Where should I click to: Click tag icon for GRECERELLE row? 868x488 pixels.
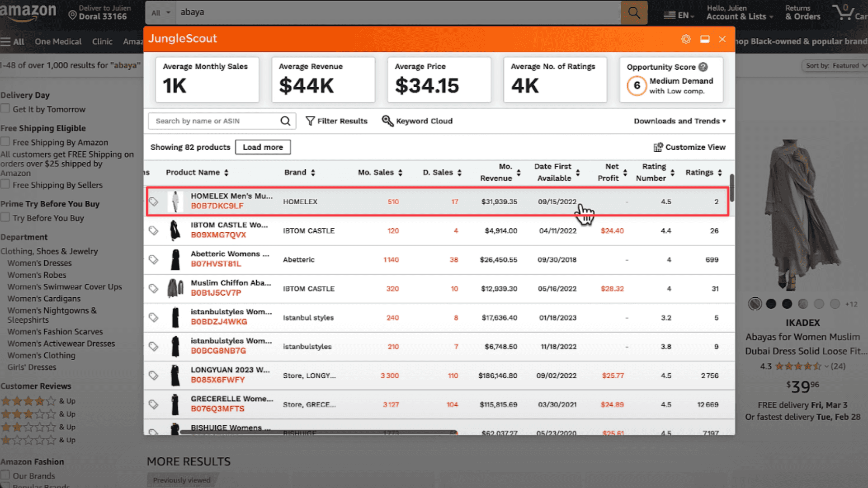154,404
